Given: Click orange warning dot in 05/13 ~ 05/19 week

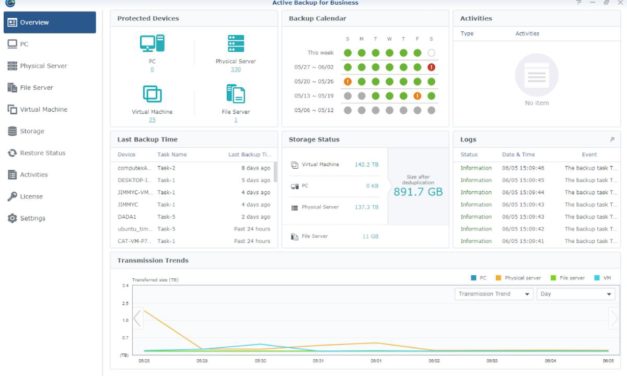Looking at the screenshot, I should click(417, 96).
